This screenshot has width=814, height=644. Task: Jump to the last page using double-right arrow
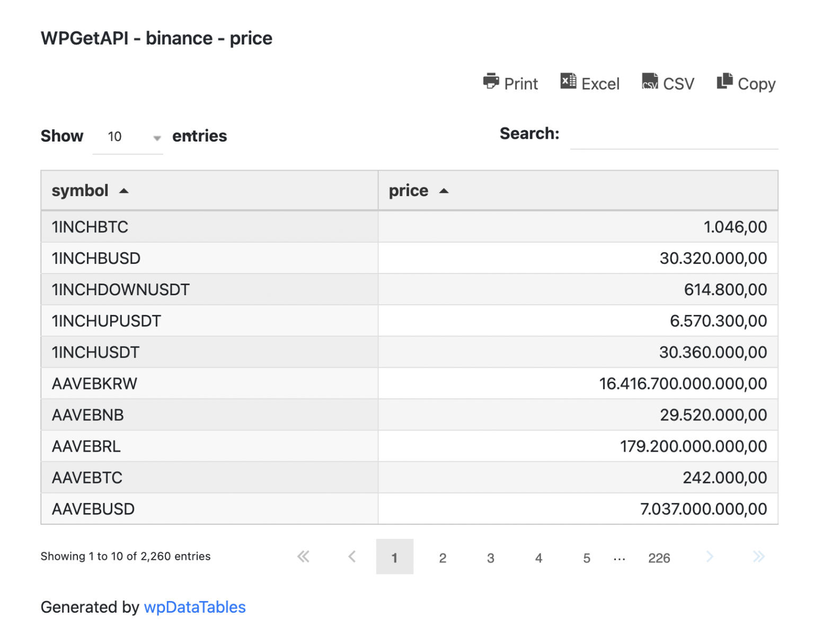pyautogui.click(x=758, y=557)
